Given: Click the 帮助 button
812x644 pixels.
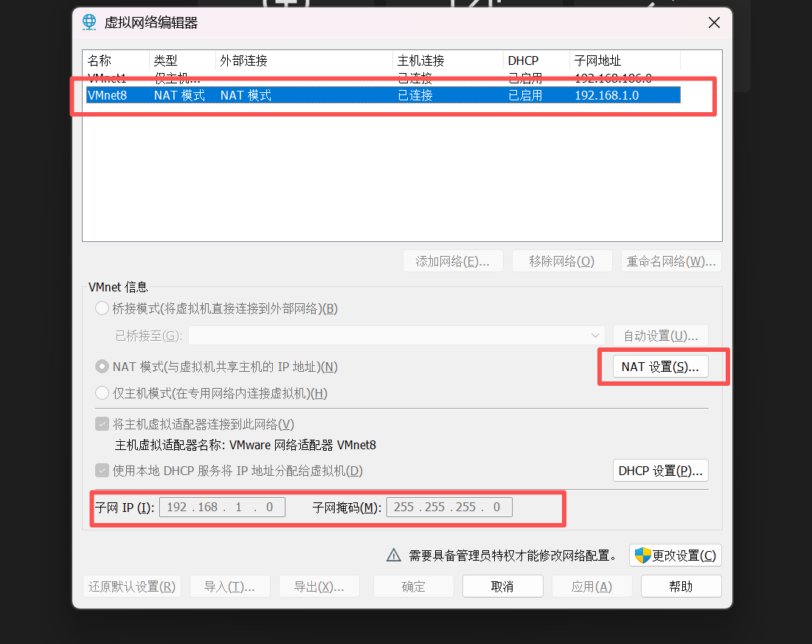Looking at the screenshot, I should pos(681,586).
